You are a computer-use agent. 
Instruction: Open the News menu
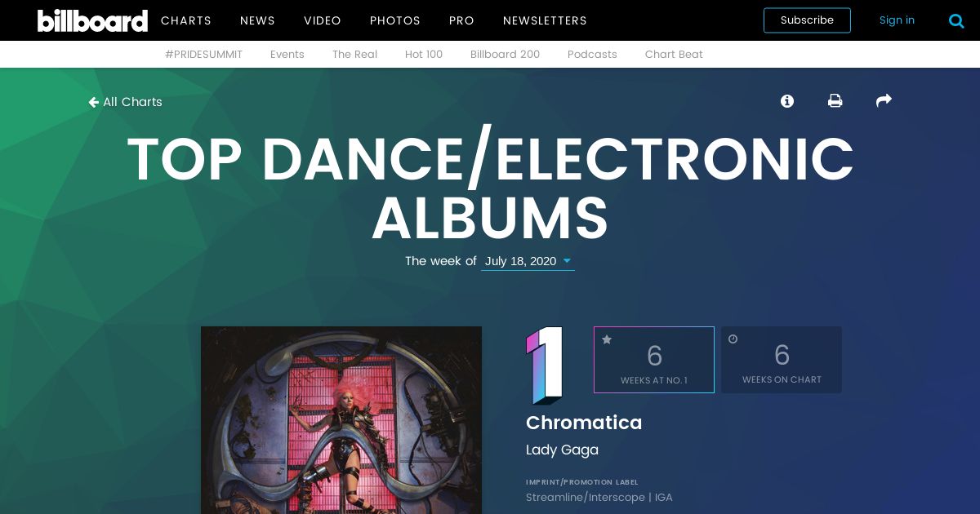(257, 20)
